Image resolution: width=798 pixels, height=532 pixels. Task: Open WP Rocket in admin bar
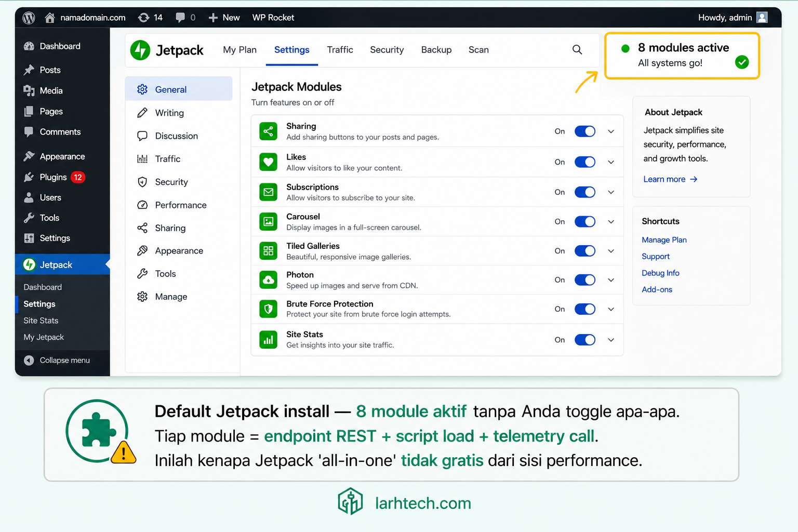click(273, 18)
